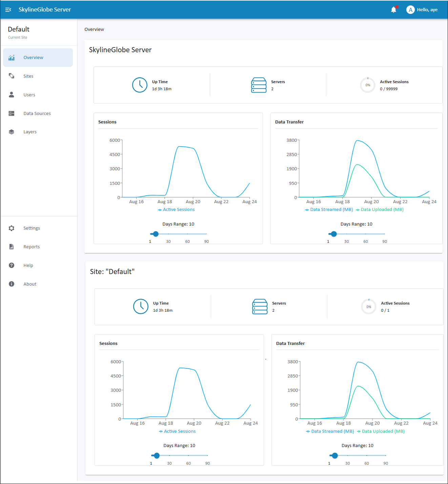Open the Data Sources sidebar icon
The height and width of the screenshot is (484, 448).
point(12,113)
